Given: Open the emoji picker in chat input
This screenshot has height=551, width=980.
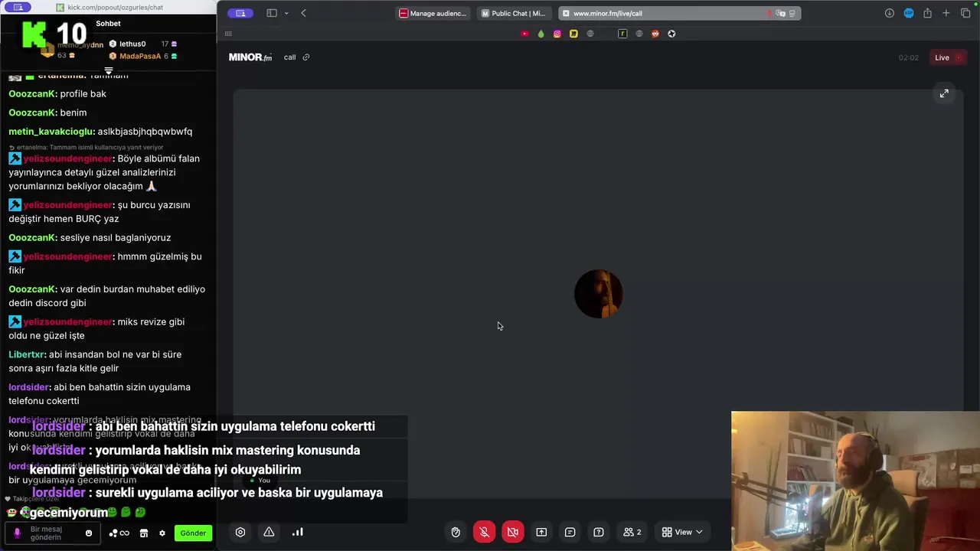Looking at the screenshot, I should 89,533.
